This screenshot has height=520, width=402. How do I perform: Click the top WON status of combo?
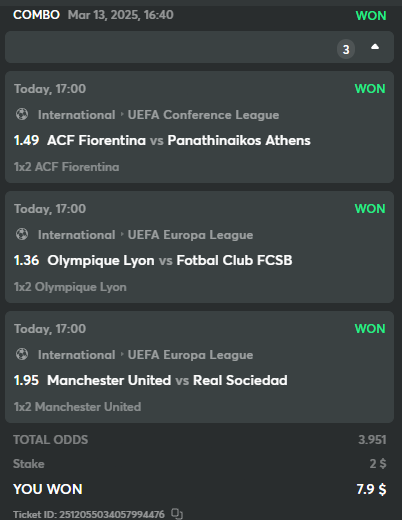(x=371, y=16)
